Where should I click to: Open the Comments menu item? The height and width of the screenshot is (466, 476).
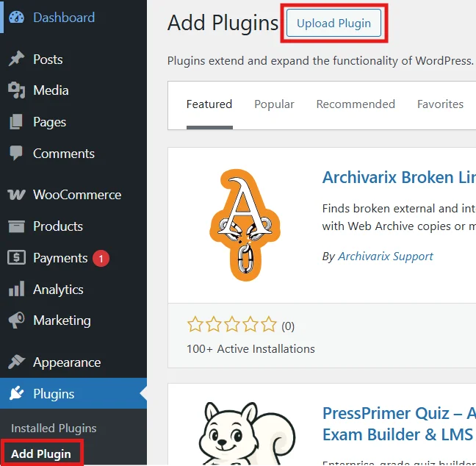(x=73, y=154)
